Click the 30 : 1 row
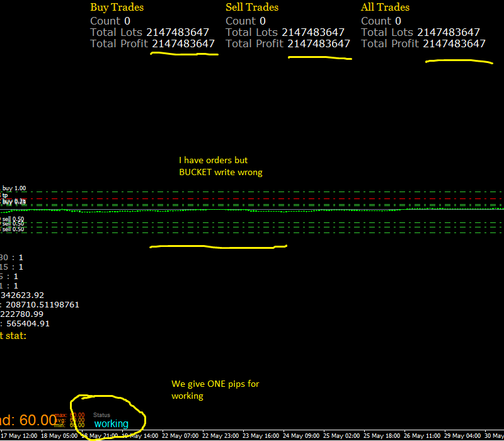504x441 pixels. click(x=11, y=258)
